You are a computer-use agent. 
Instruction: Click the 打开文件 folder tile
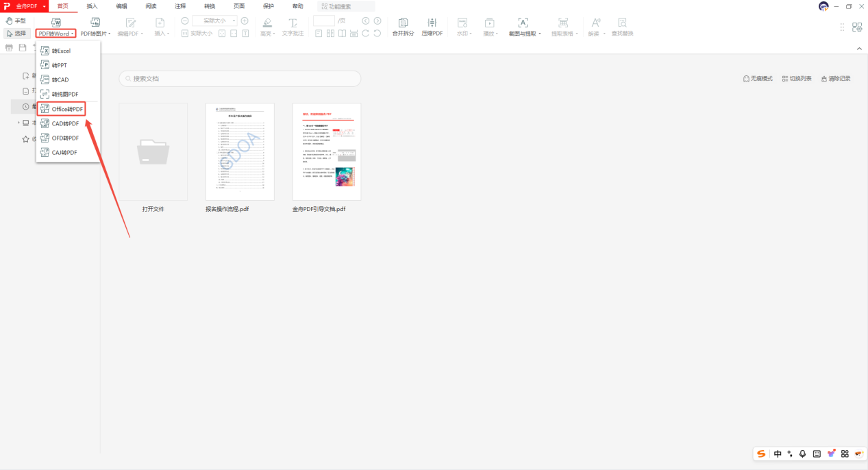pyautogui.click(x=153, y=151)
